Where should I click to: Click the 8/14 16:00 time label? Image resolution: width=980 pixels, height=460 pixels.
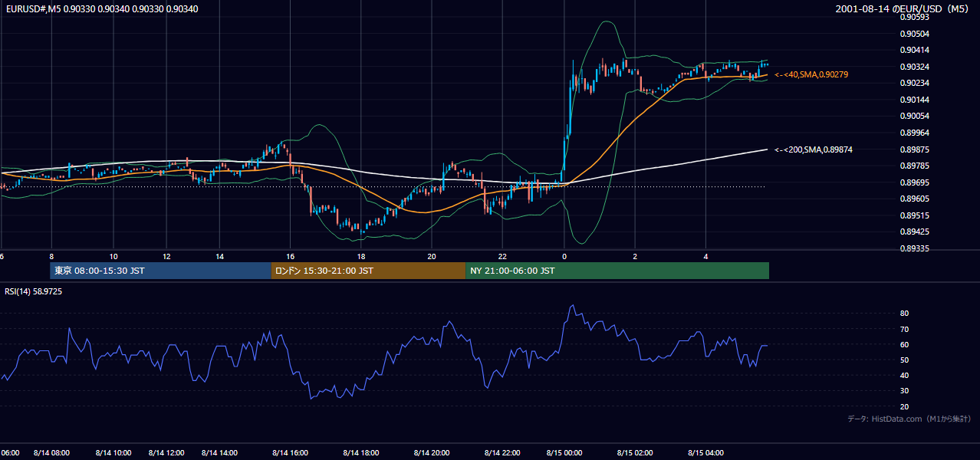(290, 453)
